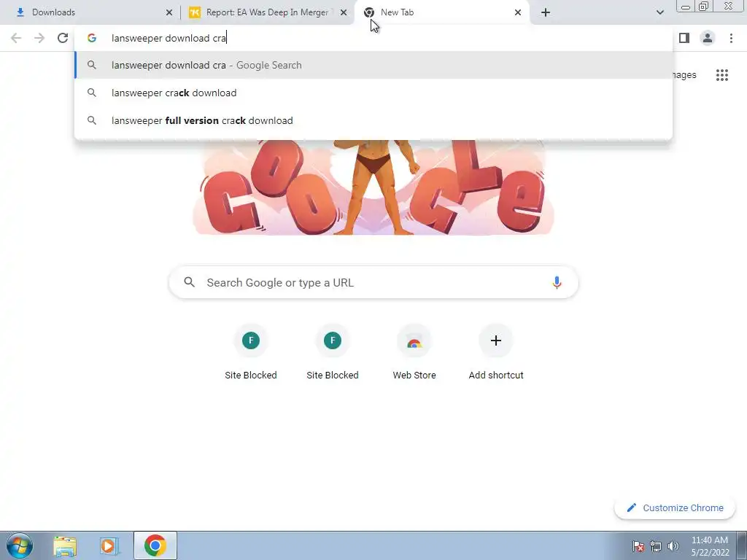Image resolution: width=747 pixels, height=560 pixels.
Task: Choose suggestion 'lansweeper crack download'
Action: point(373,93)
